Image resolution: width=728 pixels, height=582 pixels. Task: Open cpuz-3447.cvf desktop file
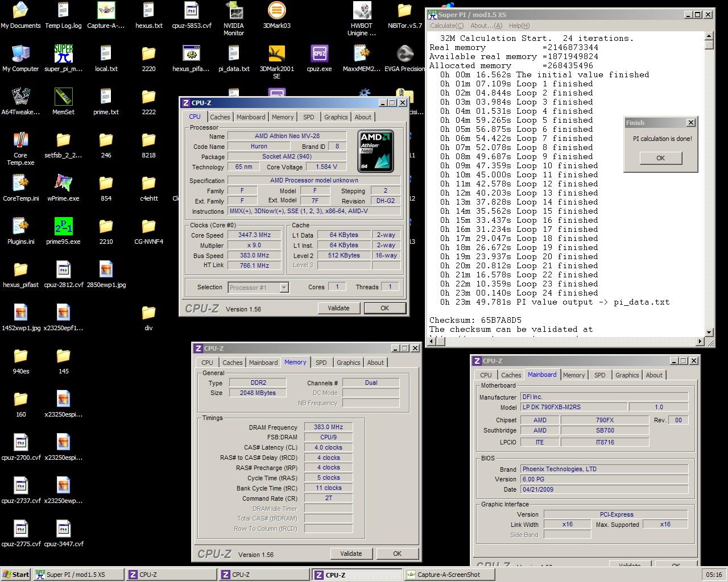tap(63, 534)
